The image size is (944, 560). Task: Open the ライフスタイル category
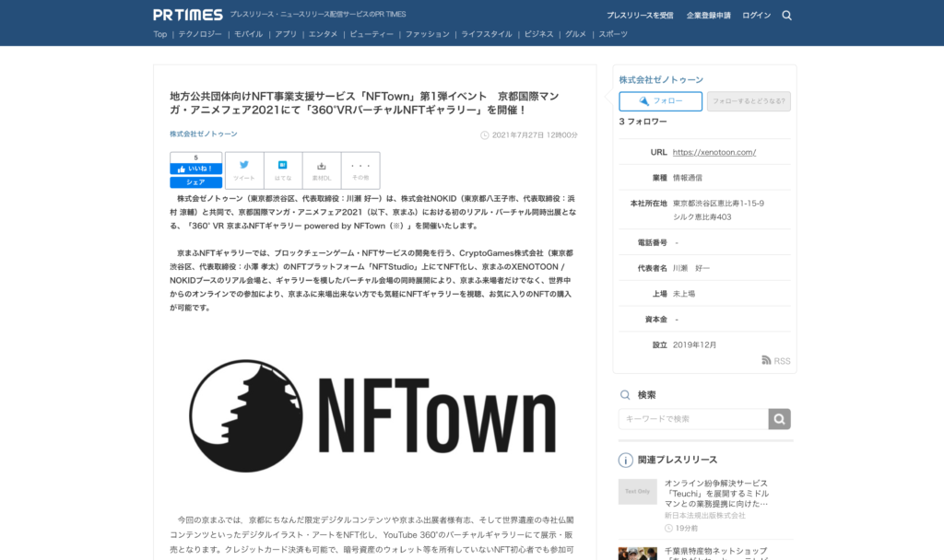(487, 34)
